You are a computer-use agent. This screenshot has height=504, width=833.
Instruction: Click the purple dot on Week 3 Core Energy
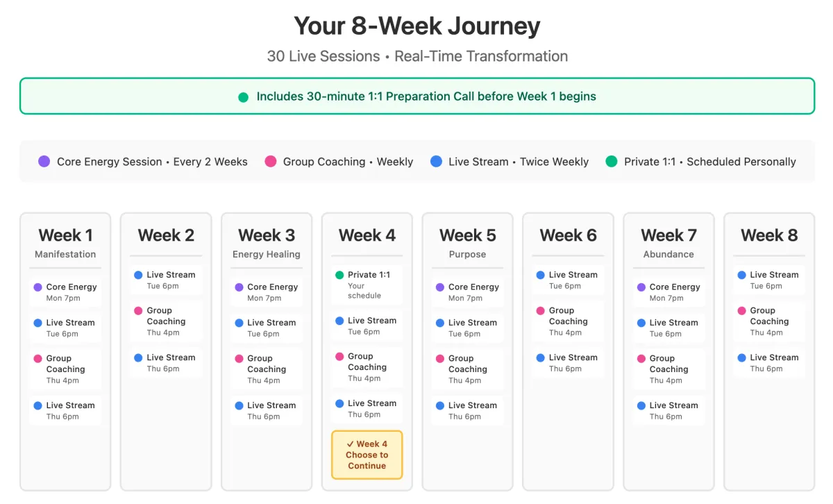(x=239, y=287)
